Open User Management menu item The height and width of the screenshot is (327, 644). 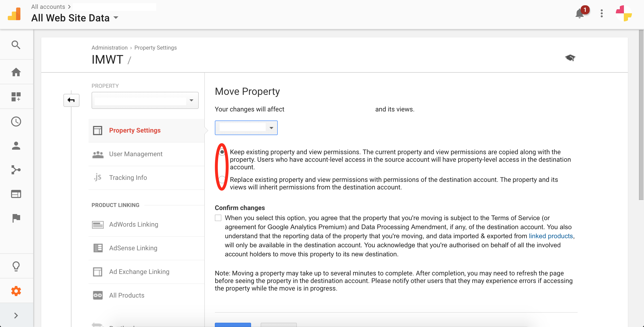coord(136,154)
